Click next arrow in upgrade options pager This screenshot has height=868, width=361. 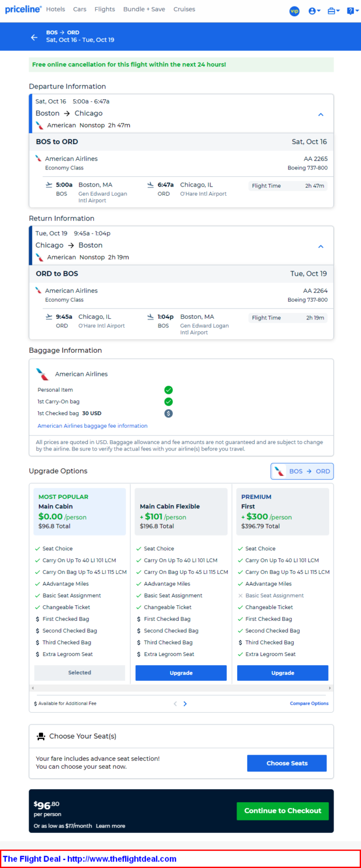tap(185, 703)
